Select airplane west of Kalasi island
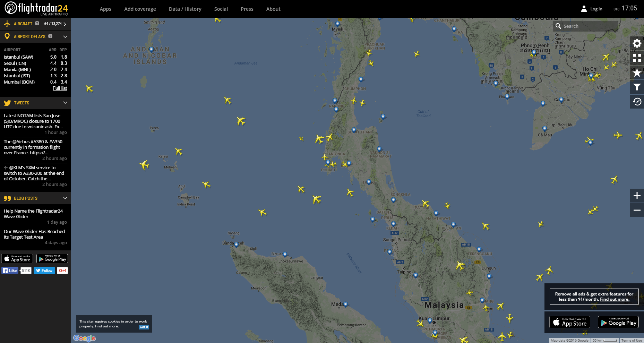 click(x=144, y=165)
